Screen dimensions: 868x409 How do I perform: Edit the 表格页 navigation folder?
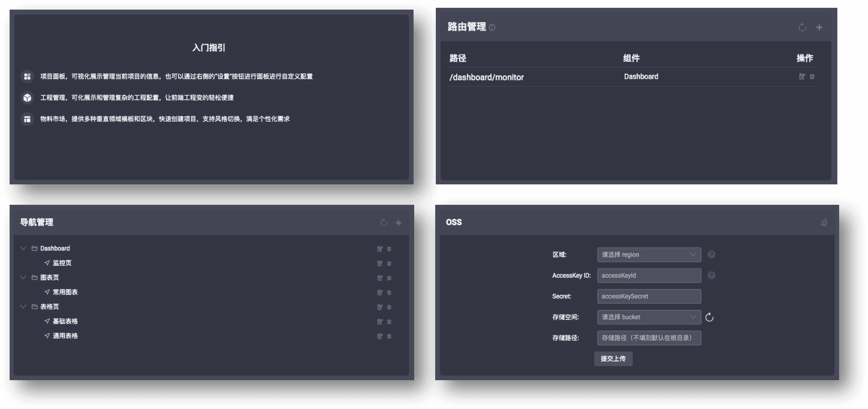(x=380, y=307)
